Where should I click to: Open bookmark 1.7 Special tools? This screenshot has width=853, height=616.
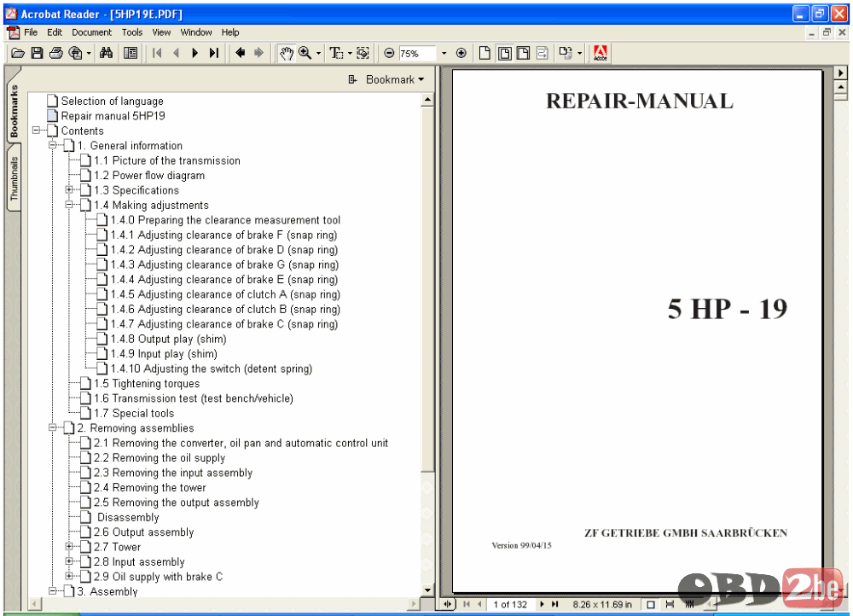134,413
